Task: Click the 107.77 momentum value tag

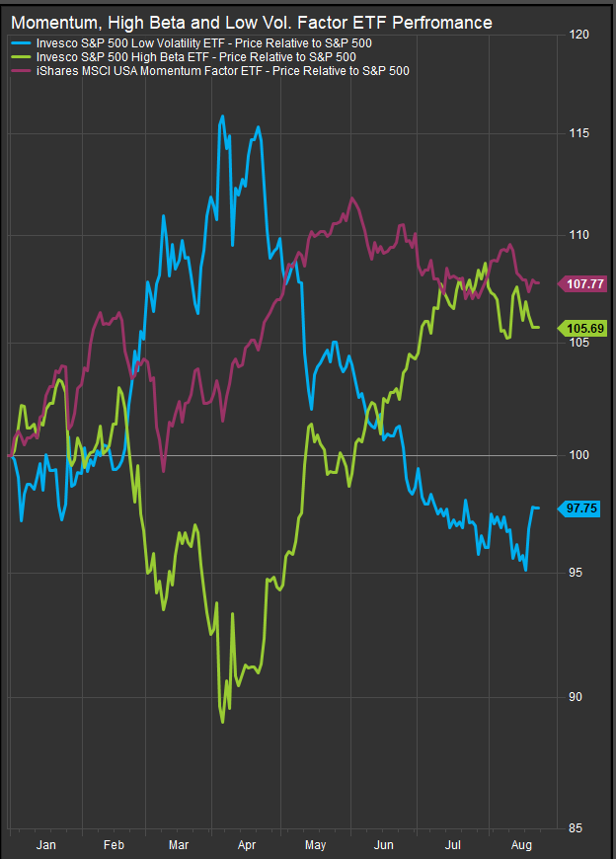Action: [x=586, y=283]
